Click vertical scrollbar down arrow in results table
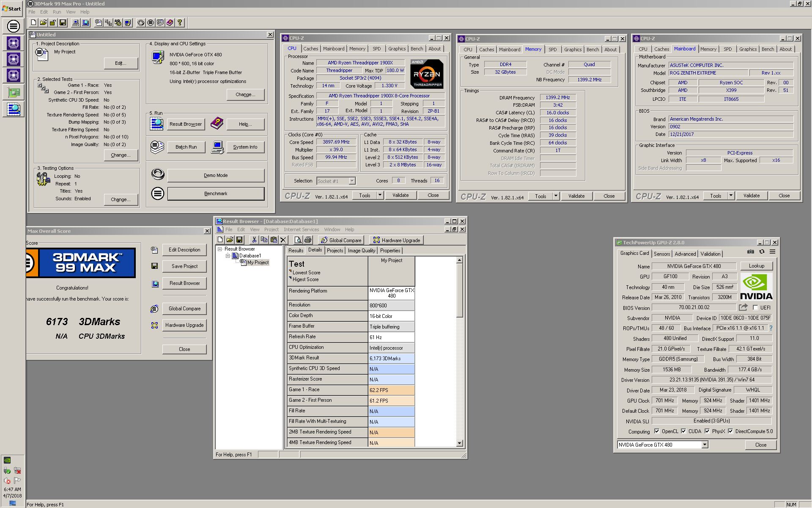The width and height of the screenshot is (812, 508). [460, 443]
